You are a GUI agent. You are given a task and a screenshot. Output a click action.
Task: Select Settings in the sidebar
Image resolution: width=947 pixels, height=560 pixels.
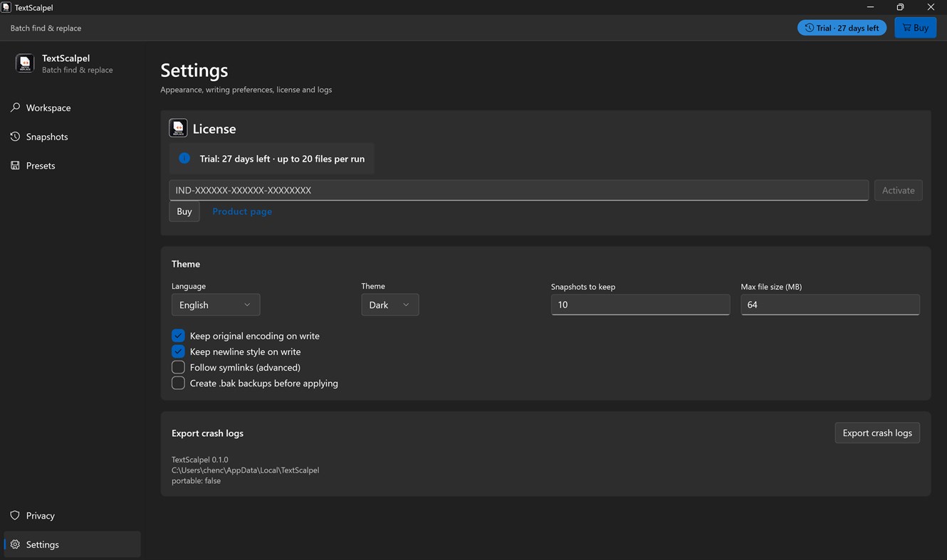(73, 544)
